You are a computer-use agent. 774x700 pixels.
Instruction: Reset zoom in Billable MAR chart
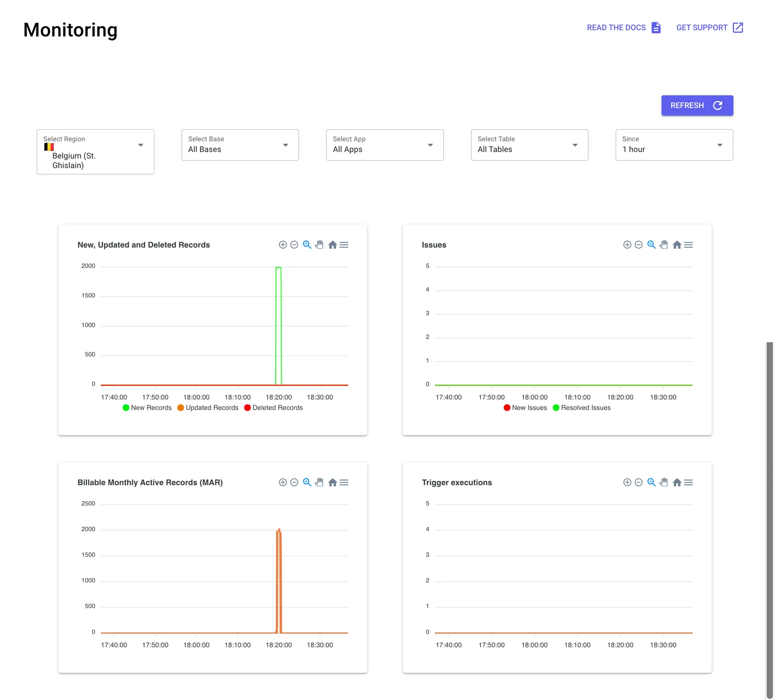(332, 482)
